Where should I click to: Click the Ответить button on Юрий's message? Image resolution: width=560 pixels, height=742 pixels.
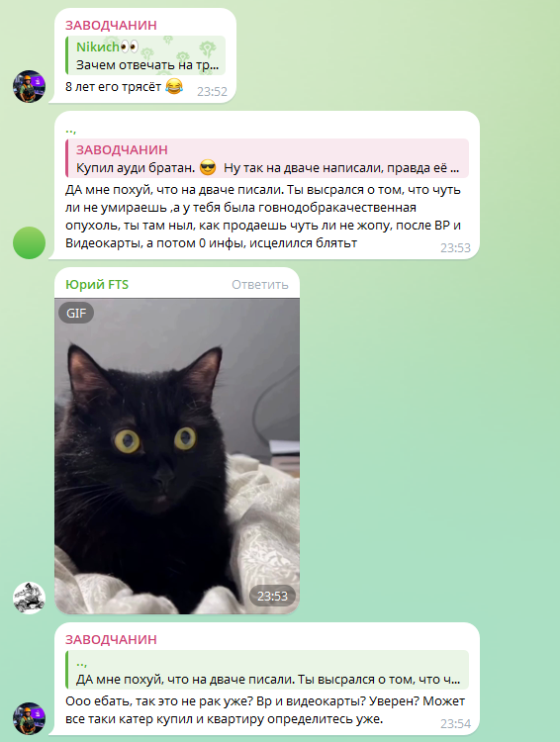point(260,284)
